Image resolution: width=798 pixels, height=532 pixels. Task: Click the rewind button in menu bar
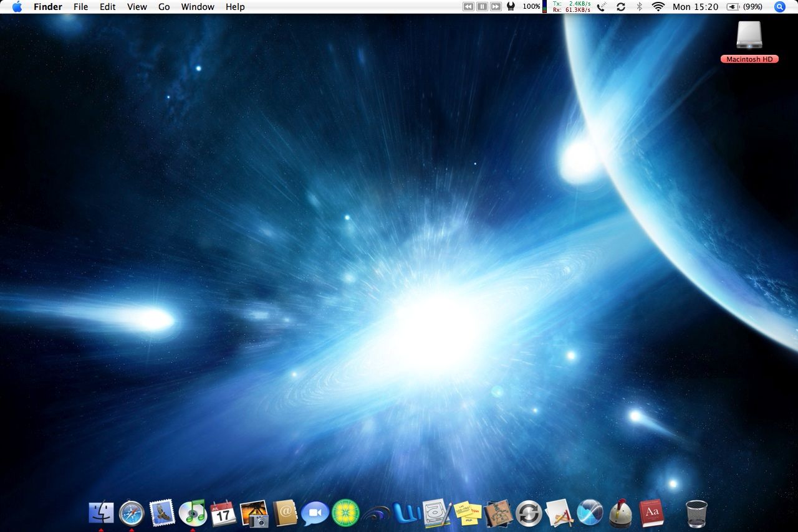(468, 7)
